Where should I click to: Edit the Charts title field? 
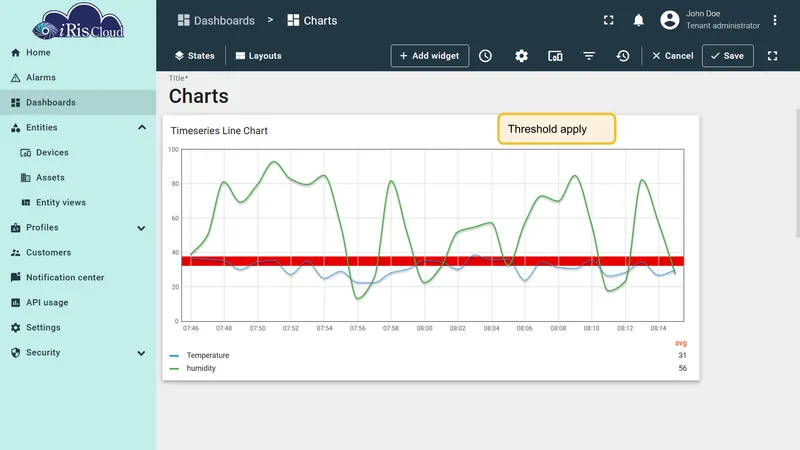click(198, 96)
